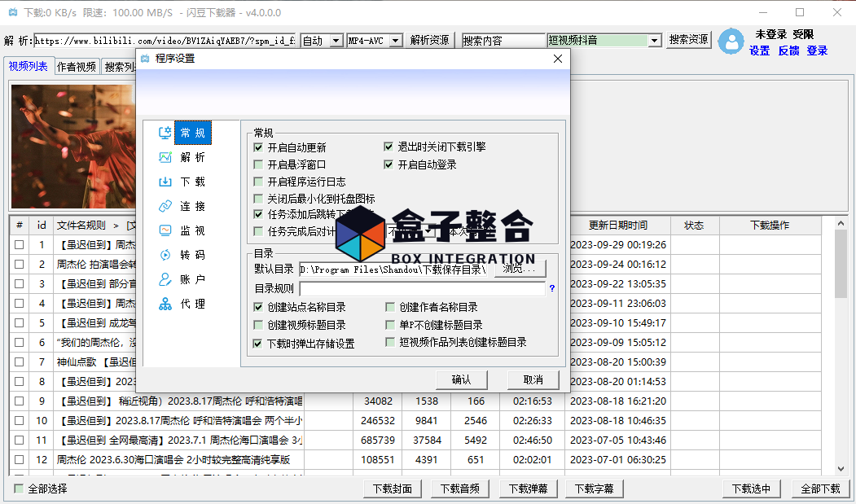Click view count cell 685739
This screenshot has height=504, width=856.
click(378, 440)
